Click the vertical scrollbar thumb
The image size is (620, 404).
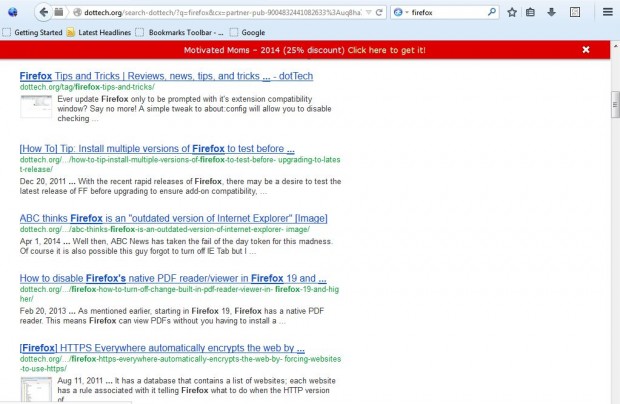pyautogui.click(x=615, y=105)
